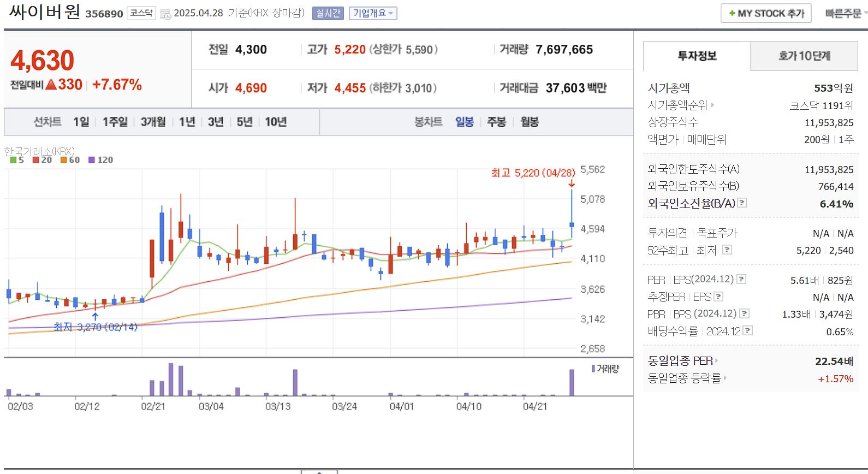Click the purple 120-day moving average swatch

92,160
